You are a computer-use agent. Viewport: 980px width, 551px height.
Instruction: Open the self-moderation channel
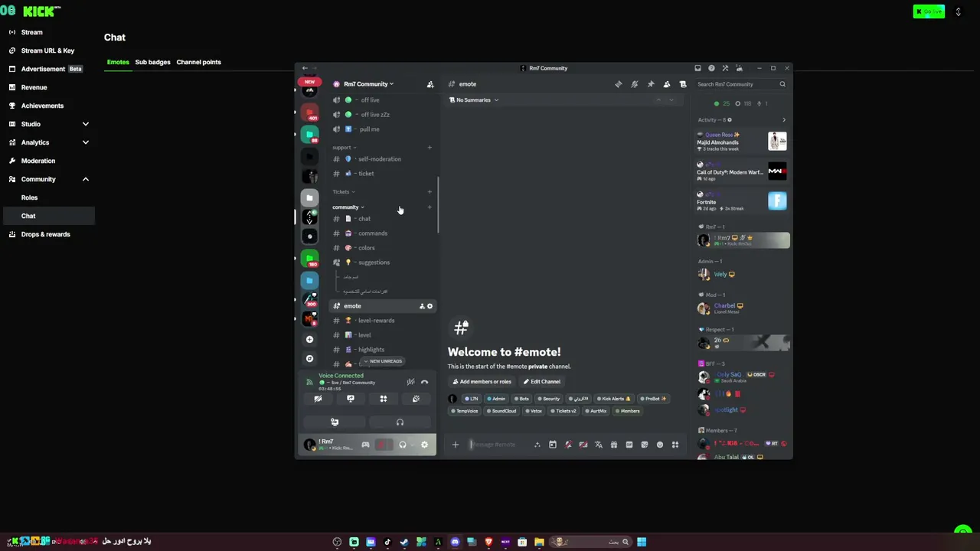coord(383,159)
